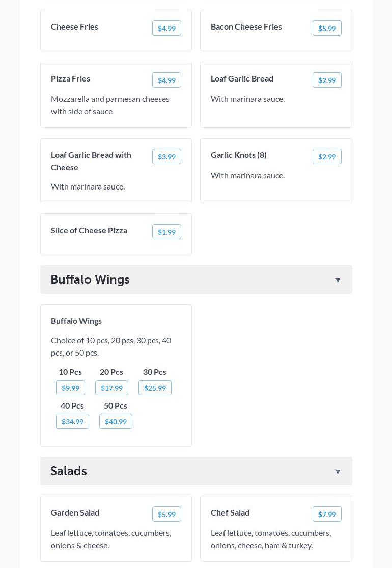This screenshot has height=568, width=392.
Task: Click $3.99 Loaf Garlic Bread with Cheese
Action: [166, 156]
